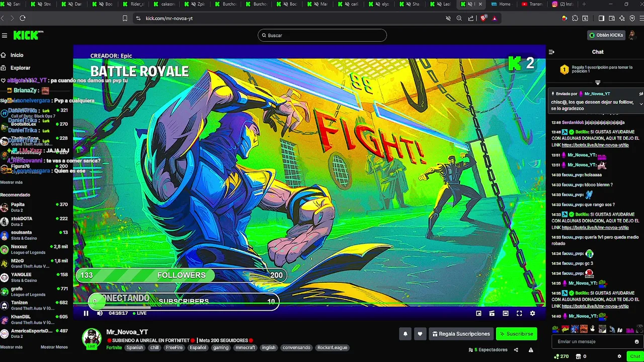Image resolution: width=644 pixels, height=362 pixels.
Task: Open recommended channel AmericaEsportsD...
Action: click(34, 334)
